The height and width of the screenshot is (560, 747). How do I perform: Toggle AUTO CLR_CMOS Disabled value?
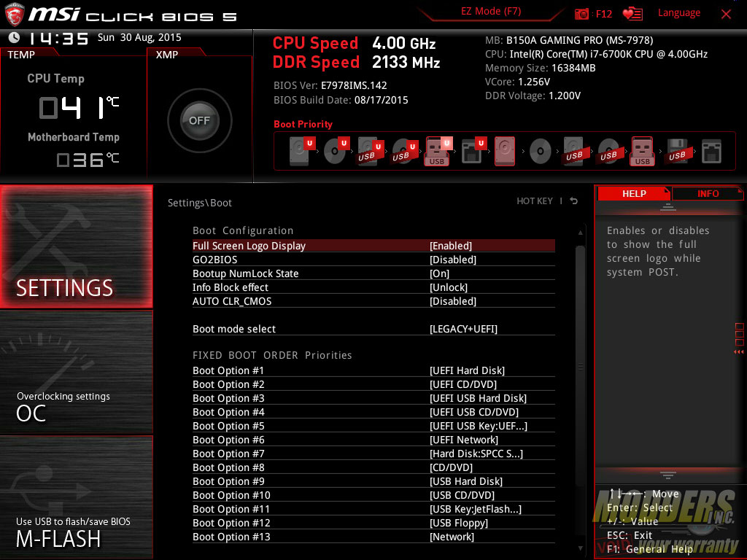coord(453,301)
